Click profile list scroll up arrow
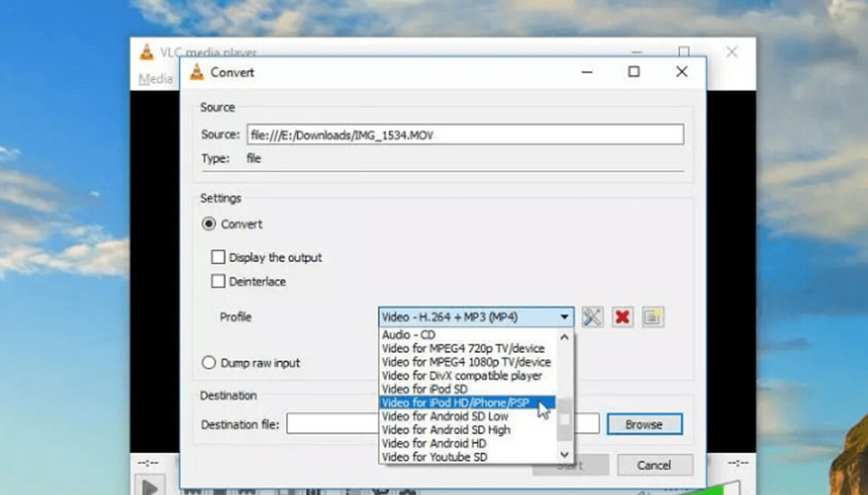 tap(564, 337)
